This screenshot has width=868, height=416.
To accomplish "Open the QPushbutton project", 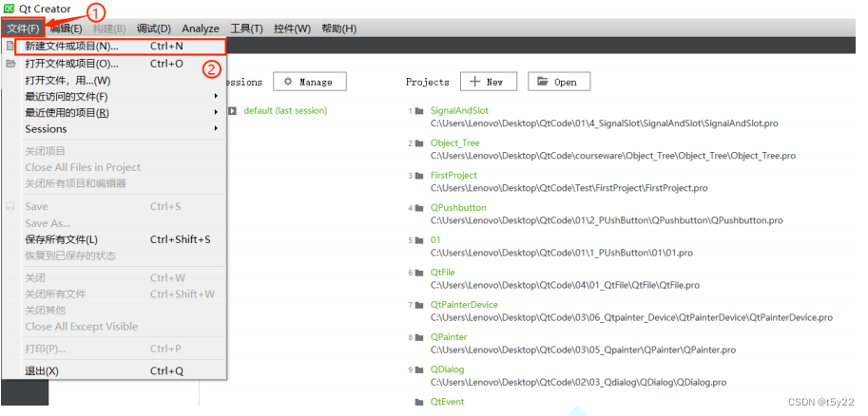I will click(458, 207).
